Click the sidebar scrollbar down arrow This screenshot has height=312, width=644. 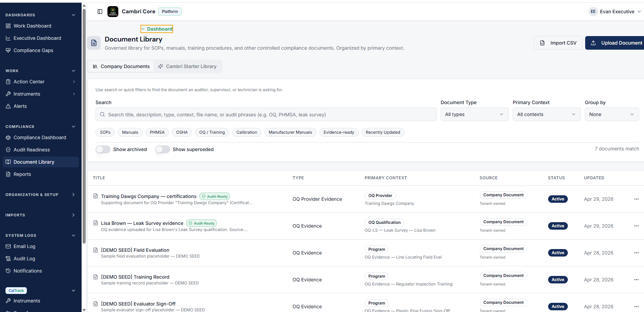[84, 310]
